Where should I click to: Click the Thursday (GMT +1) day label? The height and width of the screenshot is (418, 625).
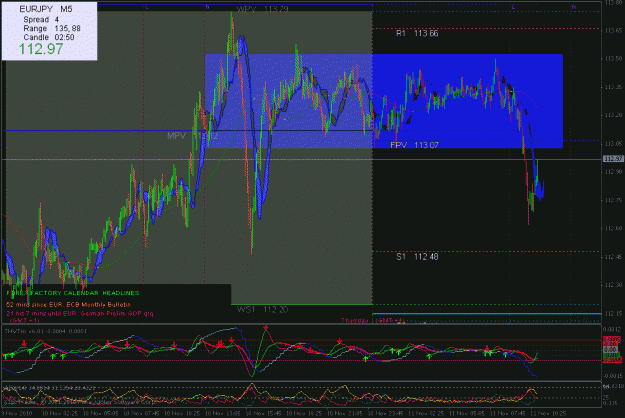click(373, 320)
